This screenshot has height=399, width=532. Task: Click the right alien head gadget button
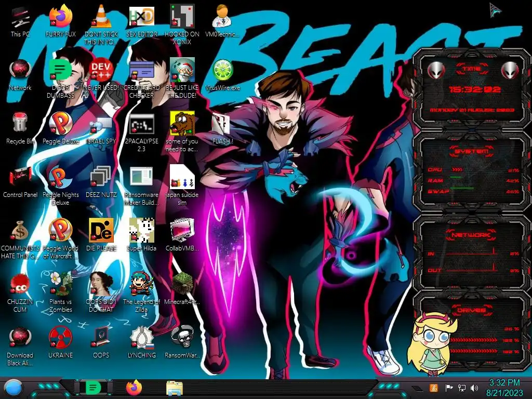[510, 71]
